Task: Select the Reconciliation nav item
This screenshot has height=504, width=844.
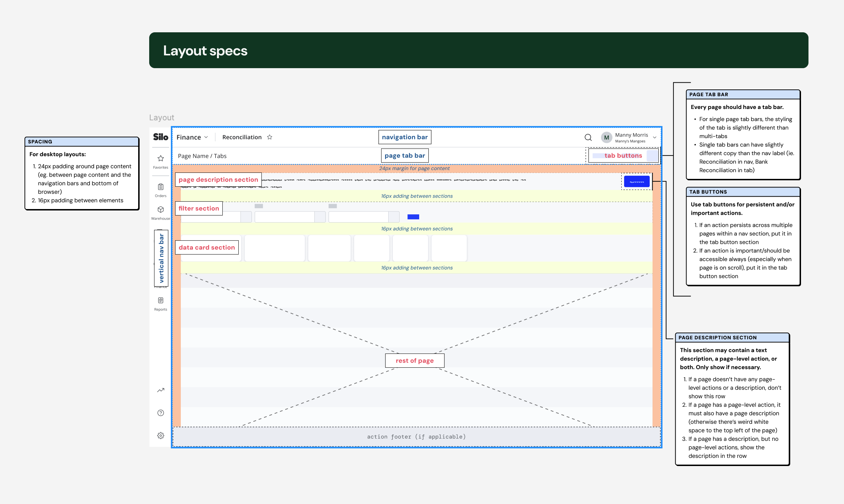Action: point(242,137)
